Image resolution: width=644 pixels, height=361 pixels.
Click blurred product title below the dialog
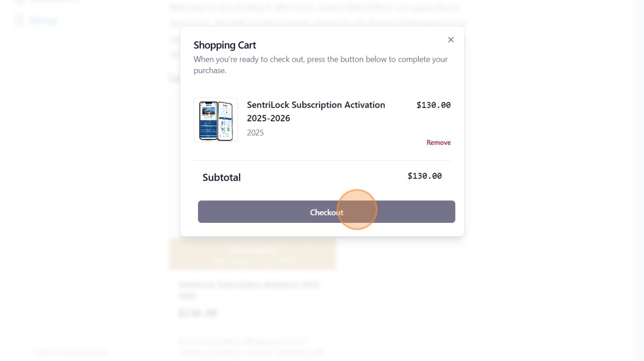point(249,290)
